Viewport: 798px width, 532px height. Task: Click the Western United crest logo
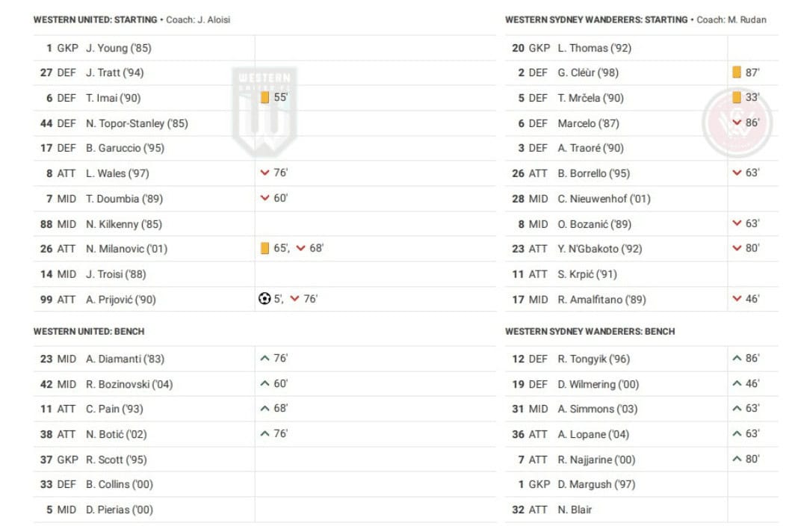(265, 111)
